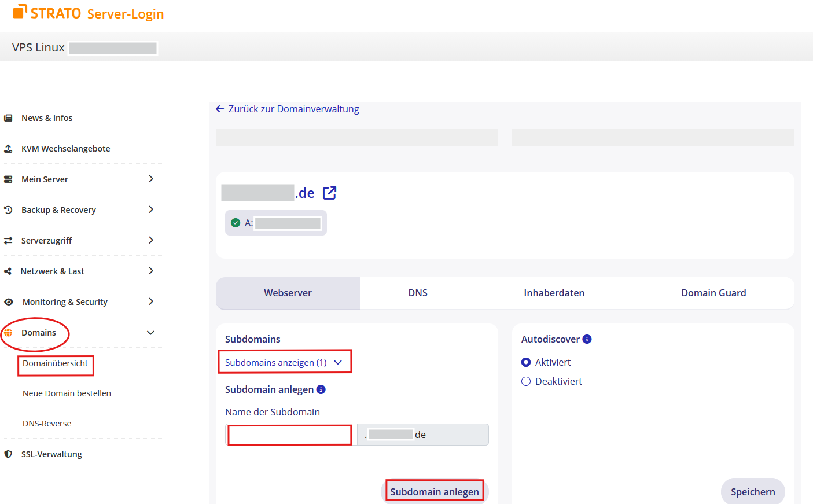This screenshot has width=813, height=504.
Task: Click the Speichern button
Action: 753,491
